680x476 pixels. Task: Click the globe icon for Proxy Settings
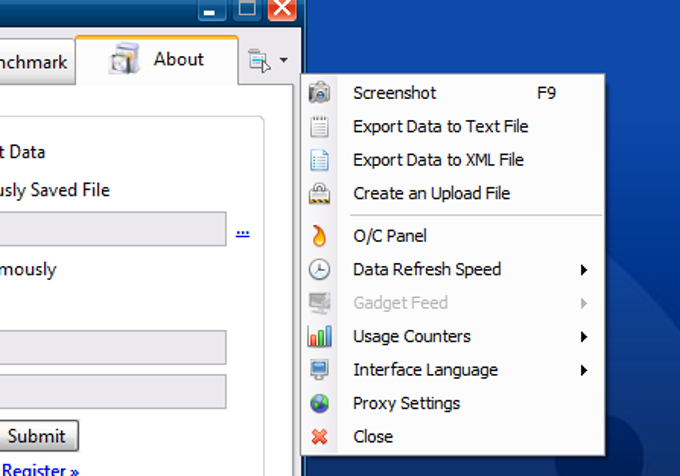point(319,404)
